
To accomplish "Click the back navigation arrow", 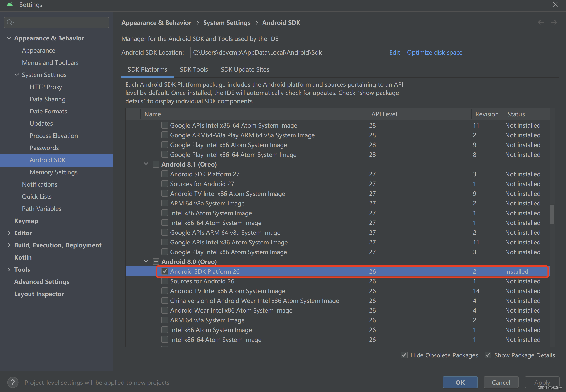I will [541, 23].
